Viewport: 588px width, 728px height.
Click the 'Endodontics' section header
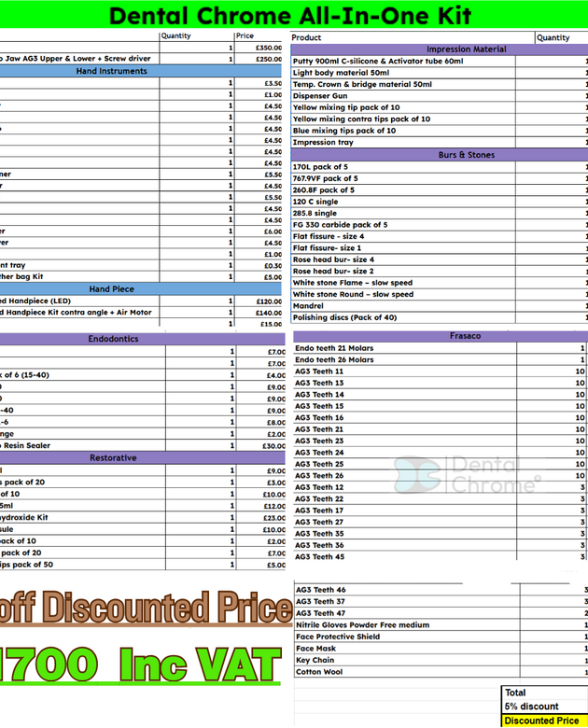[x=113, y=339]
